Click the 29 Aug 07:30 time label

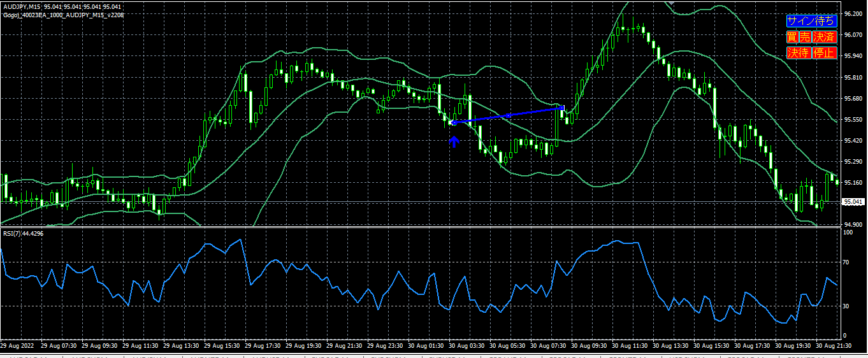tap(58, 345)
